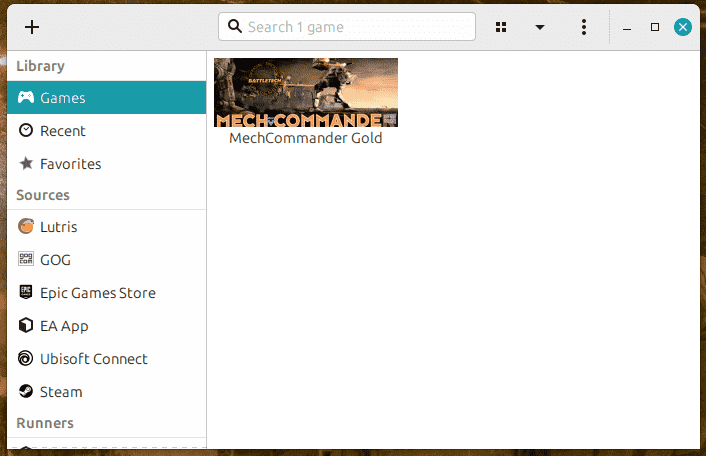Screen dimensions: 706x456
Task: Close the Lutris window
Action: tap(683, 27)
